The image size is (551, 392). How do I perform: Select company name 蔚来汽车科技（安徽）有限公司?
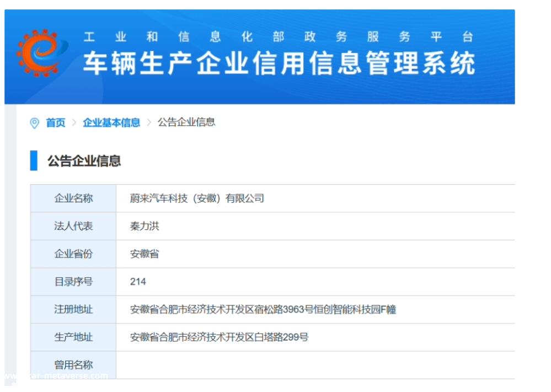pyautogui.click(x=197, y=198)
